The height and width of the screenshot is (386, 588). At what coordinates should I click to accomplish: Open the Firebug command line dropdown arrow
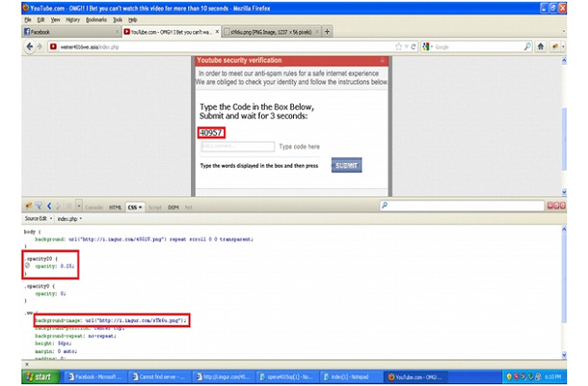(79, 206)
